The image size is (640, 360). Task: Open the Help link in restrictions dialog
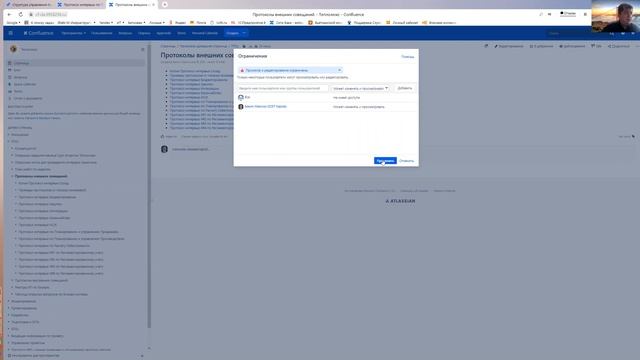tap(407, 57)
